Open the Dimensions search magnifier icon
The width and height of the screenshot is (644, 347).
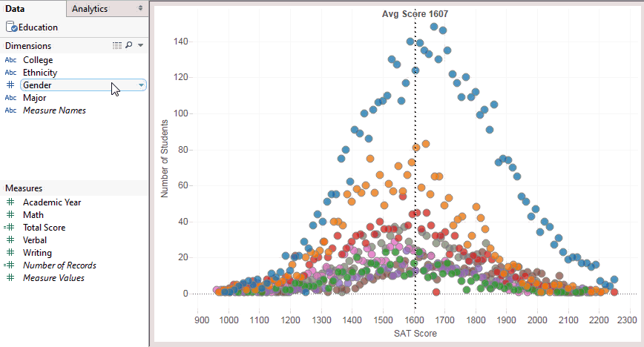[129, 45]
